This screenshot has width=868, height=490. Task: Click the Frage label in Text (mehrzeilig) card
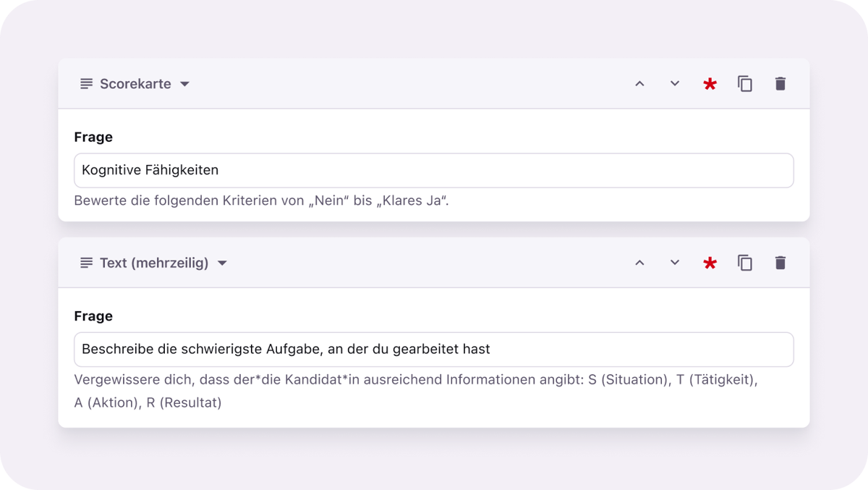coord(93,316)
